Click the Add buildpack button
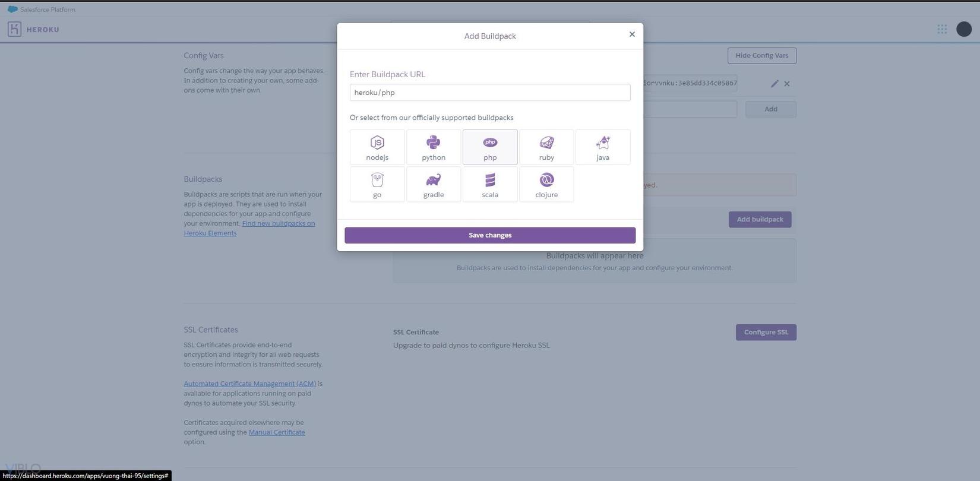The image size is (980, 481). tap(760, 220)
